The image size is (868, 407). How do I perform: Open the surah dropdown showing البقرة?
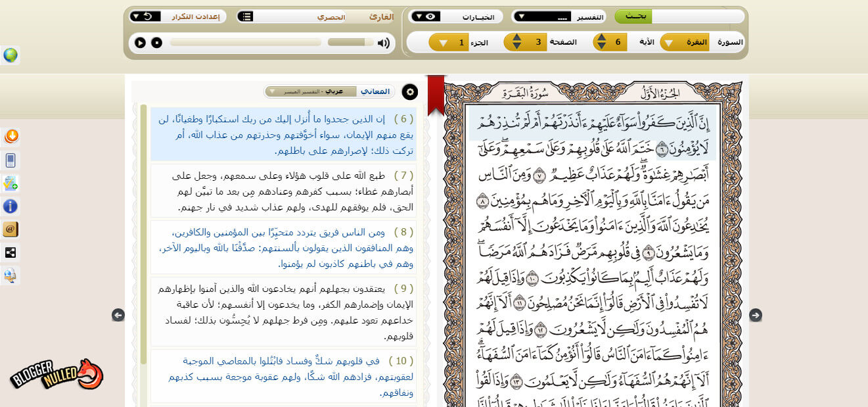coord(684,42)
